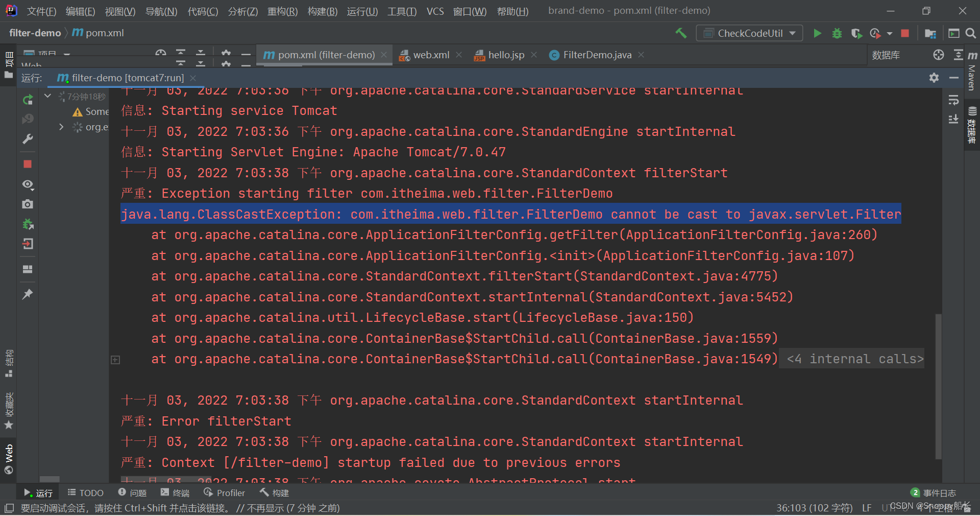Open the 代码(C) menu
This screenshot has width=980, height=516.
(x=203, y=11)
